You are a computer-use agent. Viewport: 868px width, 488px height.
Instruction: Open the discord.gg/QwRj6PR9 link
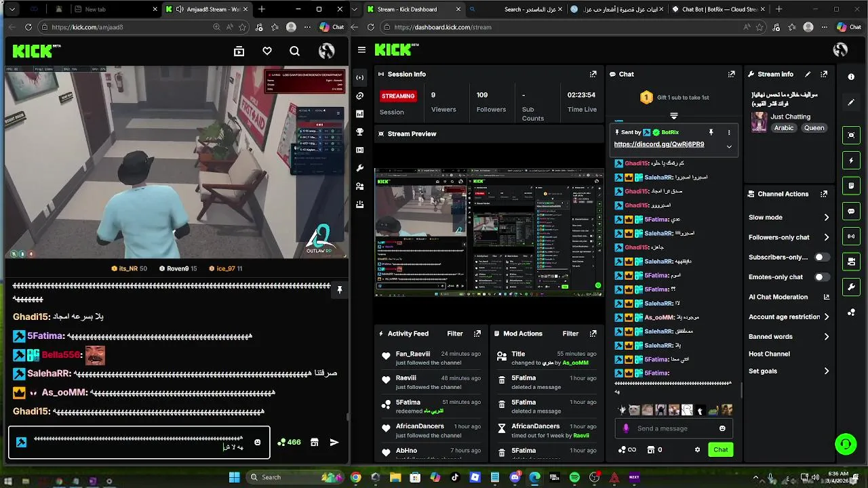click(659, 144)
